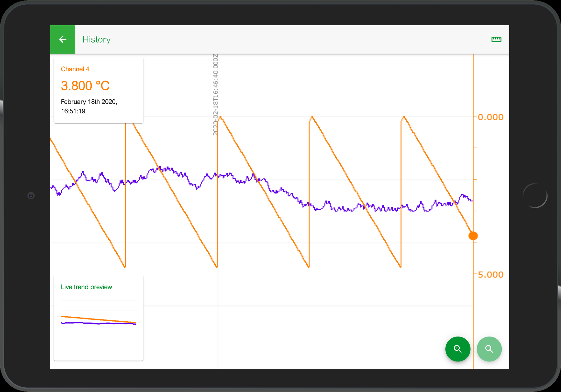Click the Live trend preview heading
This screenshot has width=561, height=392.
click(x=86, y=287)
